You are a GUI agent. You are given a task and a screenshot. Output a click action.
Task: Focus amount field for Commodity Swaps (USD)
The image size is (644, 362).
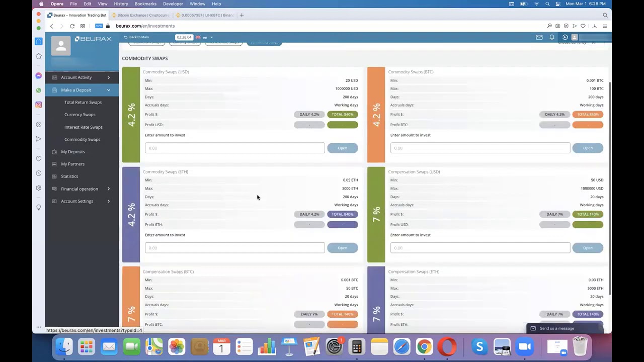click(235, 148)
